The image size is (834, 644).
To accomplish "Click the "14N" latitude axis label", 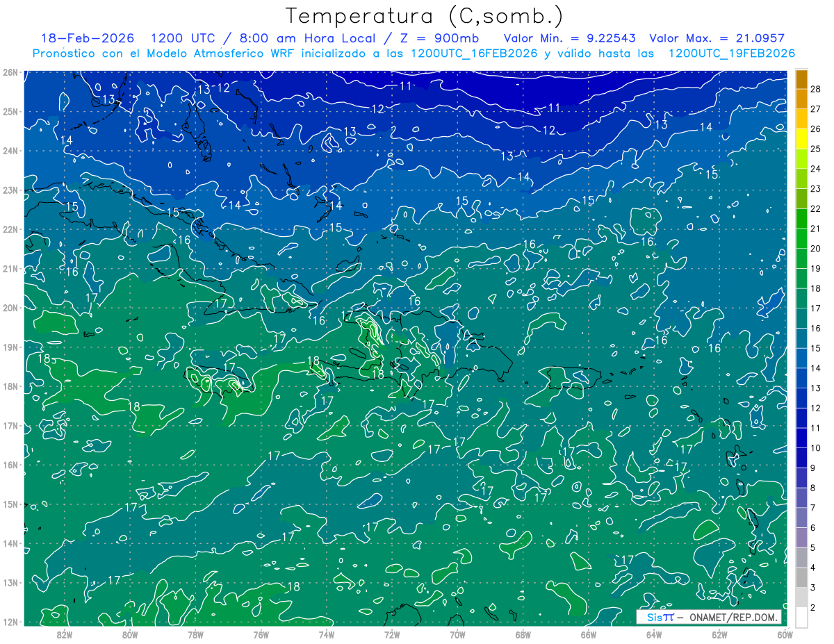I will tap(10, 543).
